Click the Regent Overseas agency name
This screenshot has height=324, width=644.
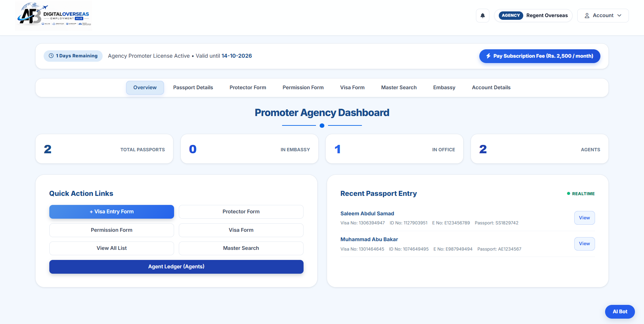click(547, 15)
